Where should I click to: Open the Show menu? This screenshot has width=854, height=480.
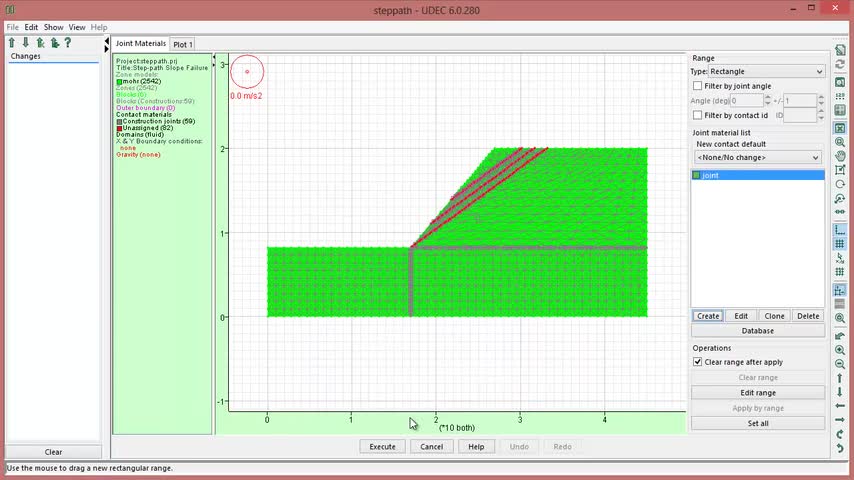click(53, 27)
